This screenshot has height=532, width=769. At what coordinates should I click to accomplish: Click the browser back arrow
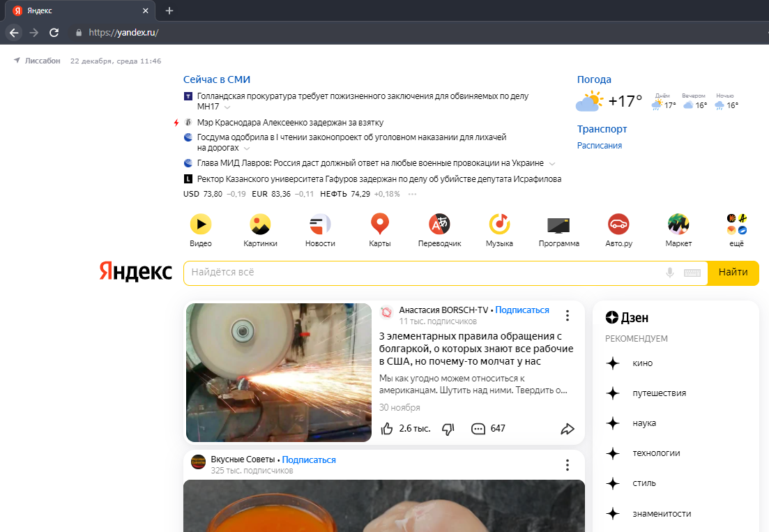(14, 33)
